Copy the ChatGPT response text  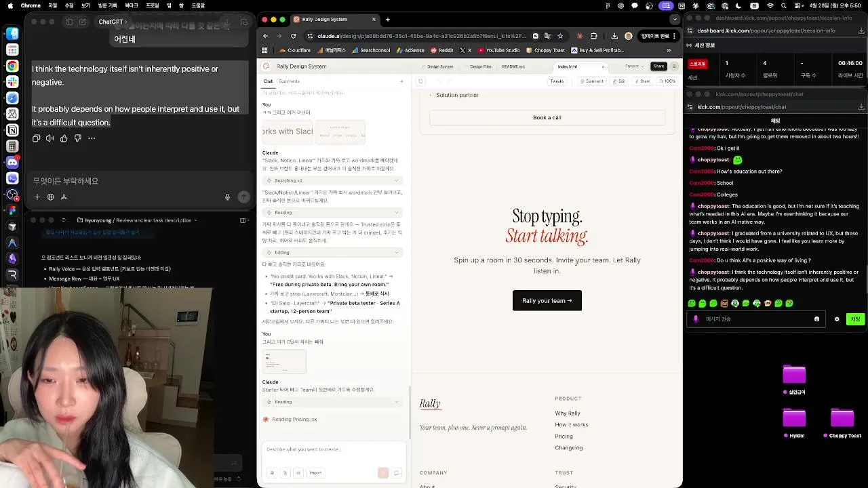coord(37,138)
